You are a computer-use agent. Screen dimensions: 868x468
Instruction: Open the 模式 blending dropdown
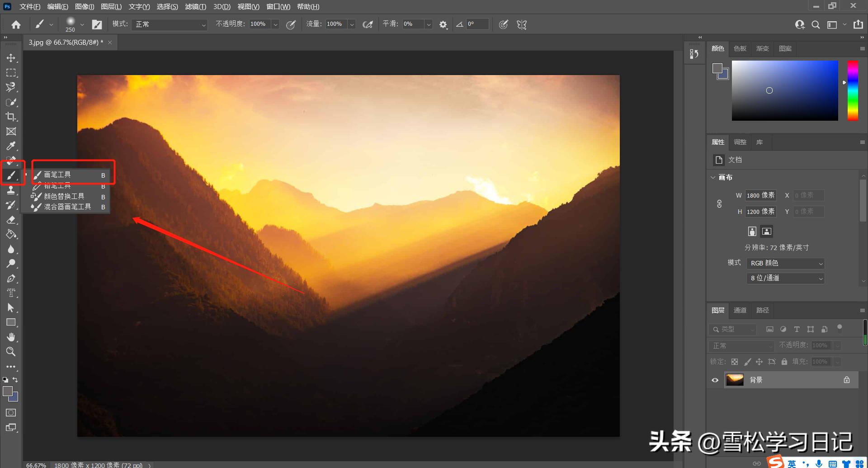click(170, 24)
